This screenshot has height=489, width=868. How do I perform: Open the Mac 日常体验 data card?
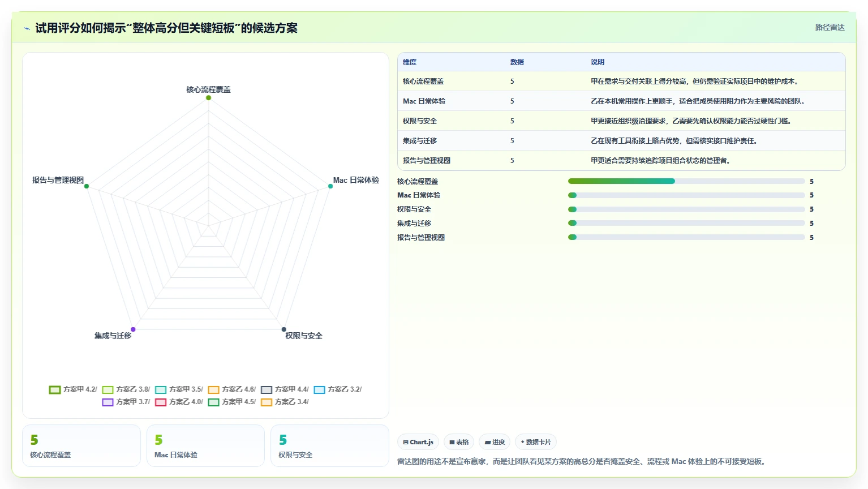point(205,446)
